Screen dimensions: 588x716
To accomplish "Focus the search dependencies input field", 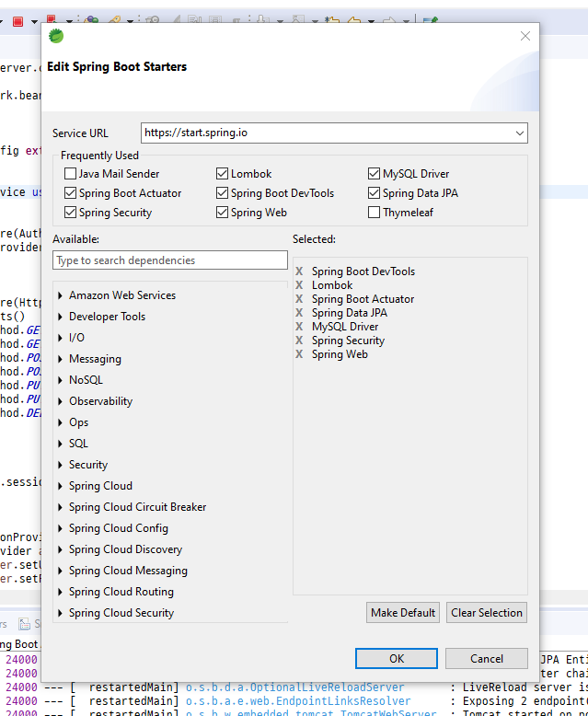I will tap(170, 260).
